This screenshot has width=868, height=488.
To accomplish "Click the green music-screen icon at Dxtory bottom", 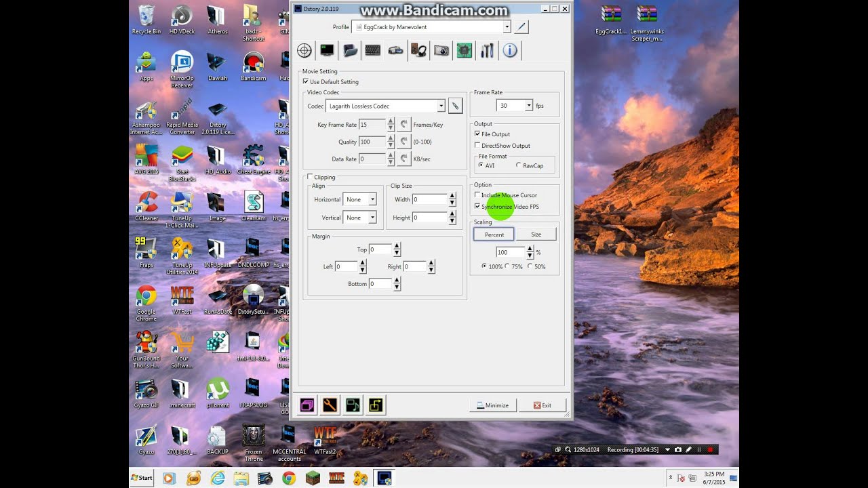I will (x=353, y=405).
